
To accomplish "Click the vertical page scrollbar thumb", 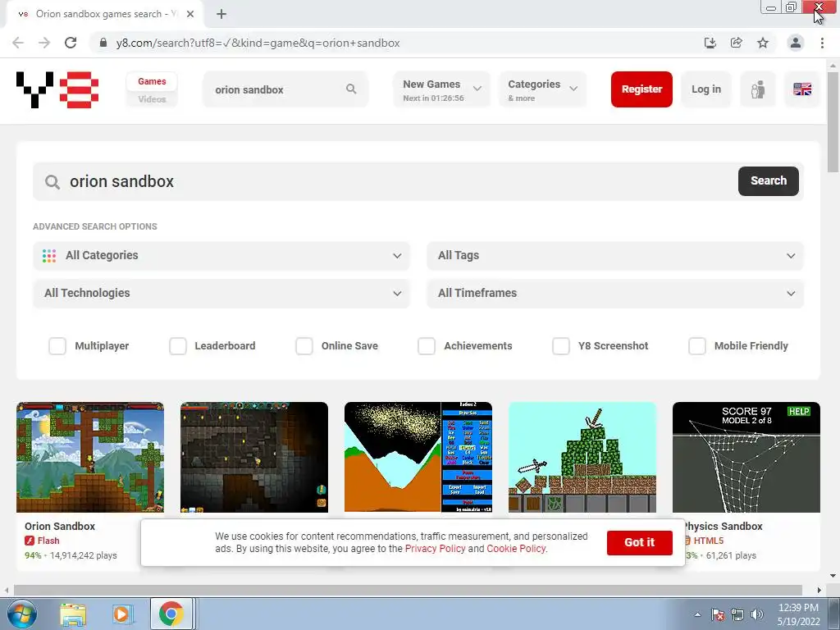I will pyautogui.click(x=833, y=122).
